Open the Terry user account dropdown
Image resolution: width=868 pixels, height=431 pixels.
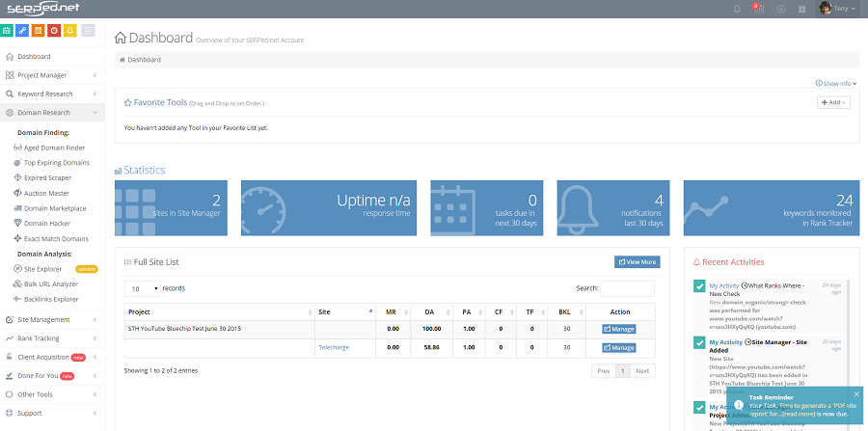[x=837, y=9]
